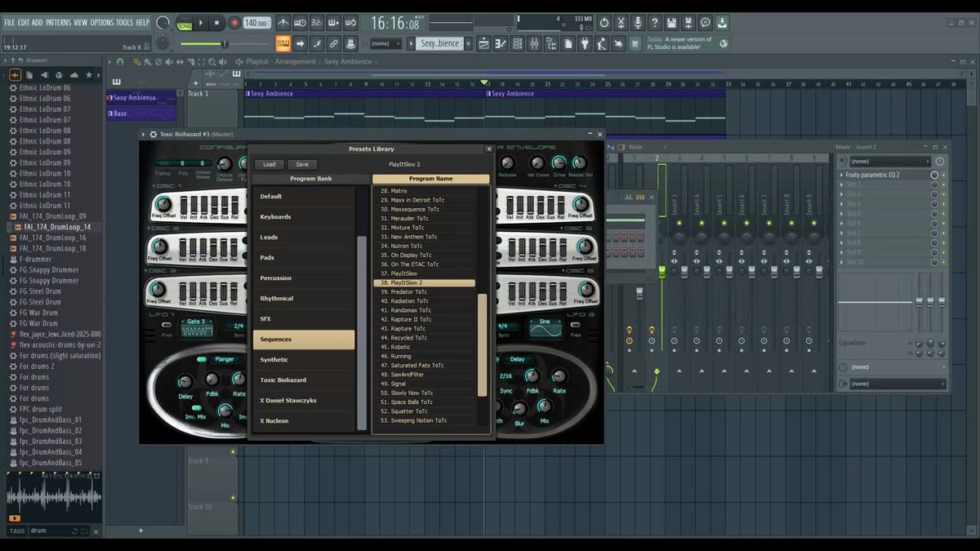Screen dimensions: 980x551
Task: Select the Pads program bank
Action: (303, 258)
